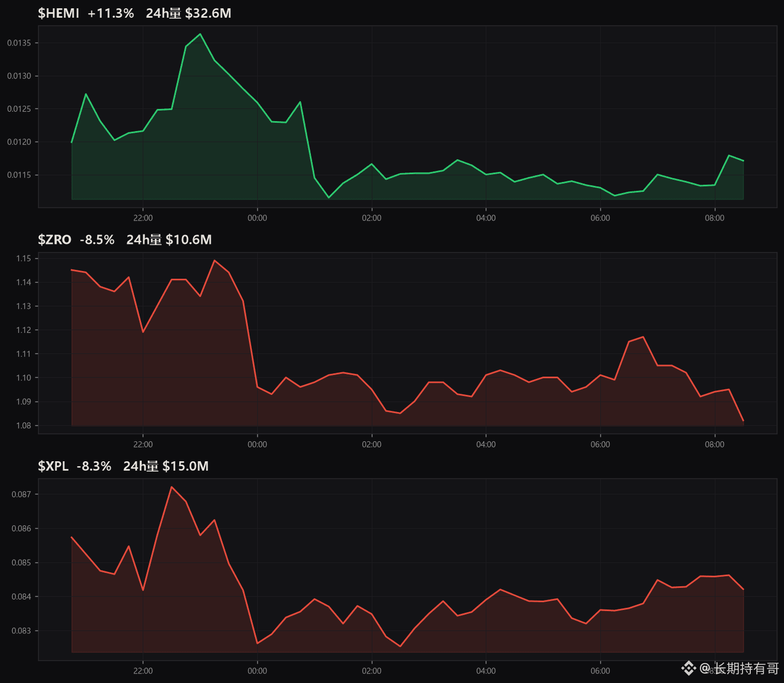This screenshot has width=784, height=683.
Task: Click the 1.10 price axis label
Action: (x=24, y=378)
